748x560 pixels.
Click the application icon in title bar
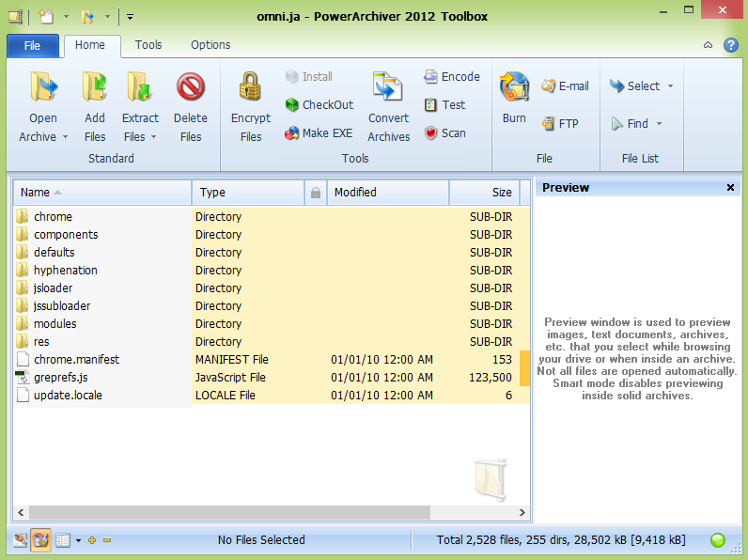tap(15, 17)
